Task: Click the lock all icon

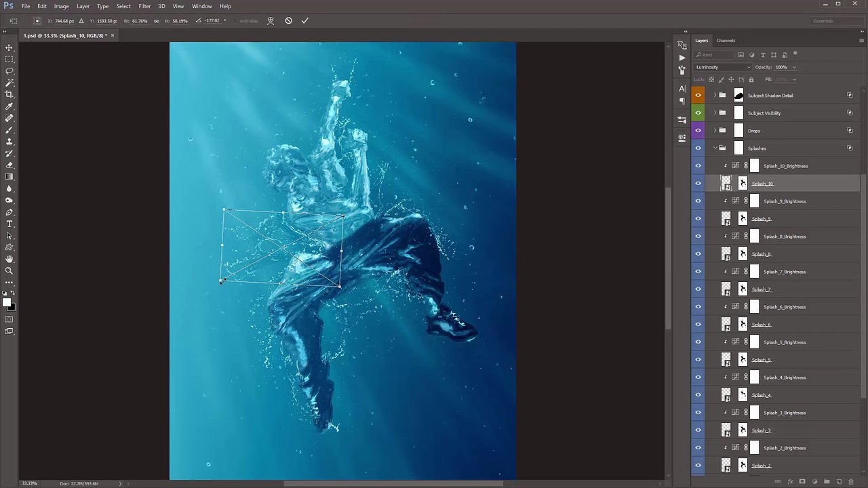Action: (x=751, y=79)
